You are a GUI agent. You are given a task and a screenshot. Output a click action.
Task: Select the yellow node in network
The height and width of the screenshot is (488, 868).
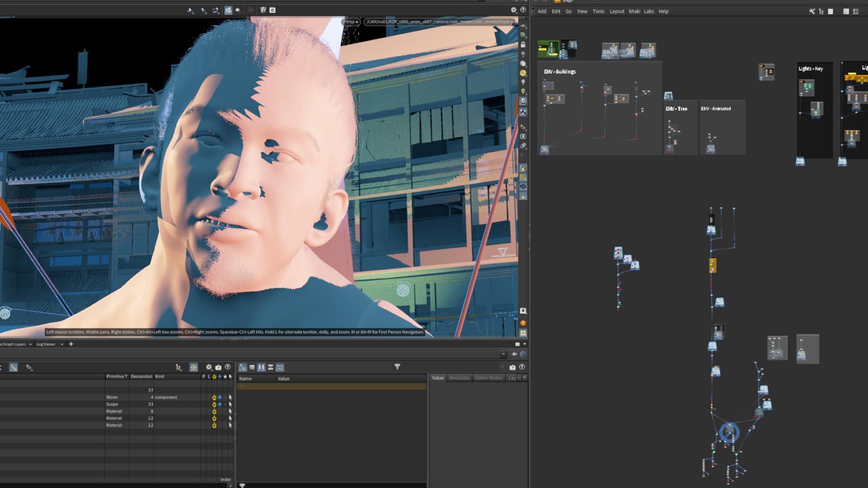pyautogui.click(x=712, y=265)
